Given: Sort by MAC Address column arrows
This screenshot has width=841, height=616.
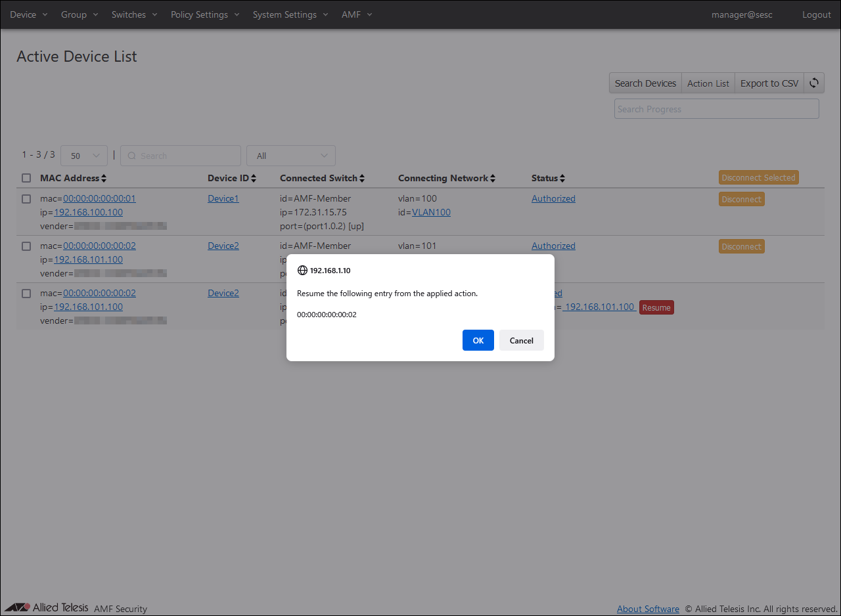Looking at the screenshot, I should coord(104,179).
